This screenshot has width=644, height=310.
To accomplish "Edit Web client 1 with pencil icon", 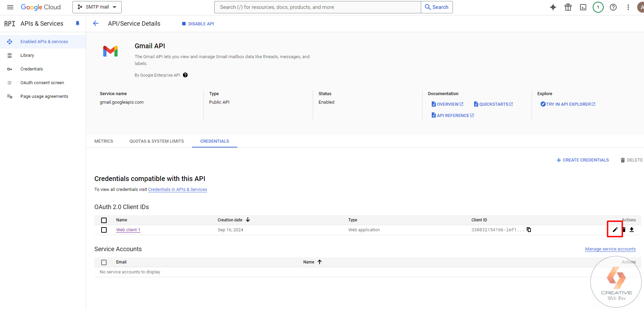I will (615, 230).
